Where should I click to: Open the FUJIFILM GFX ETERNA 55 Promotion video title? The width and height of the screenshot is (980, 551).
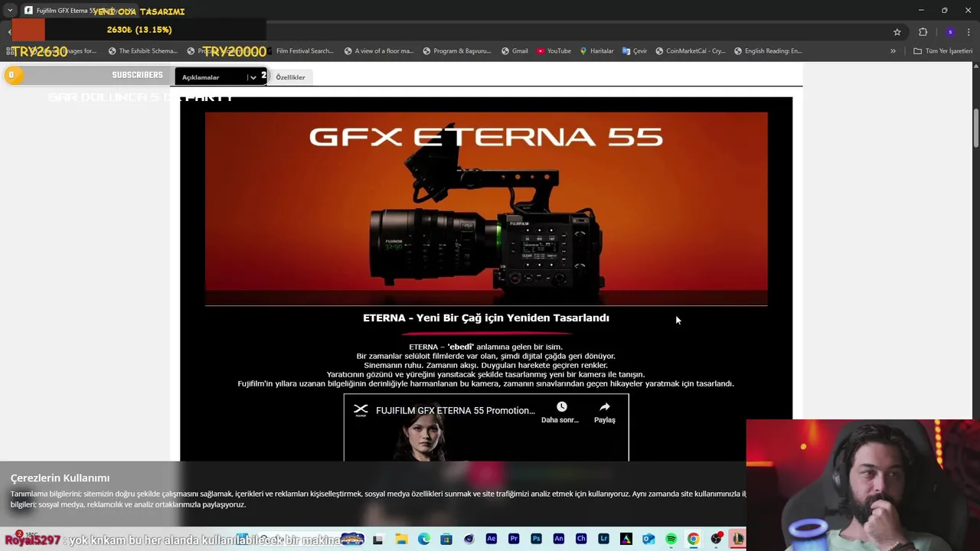[x=456, y=411]
